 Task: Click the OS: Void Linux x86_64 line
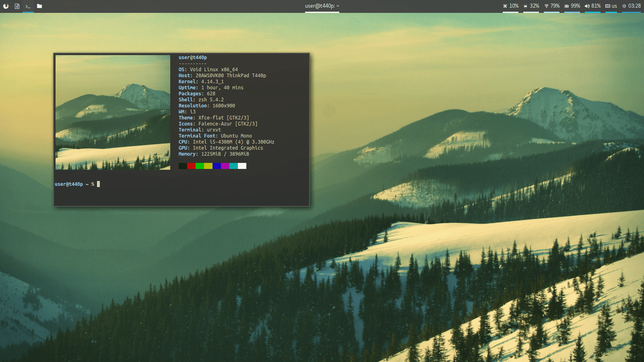click(x=208, y=70)
